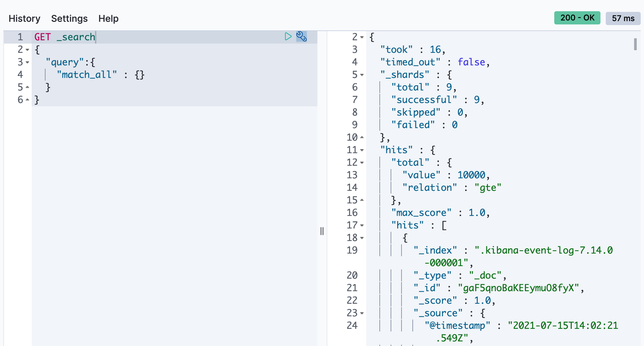Collapse the "hits" array at output line 17
The height and width of the screenshot is (346, 644).
coord(362,225)
